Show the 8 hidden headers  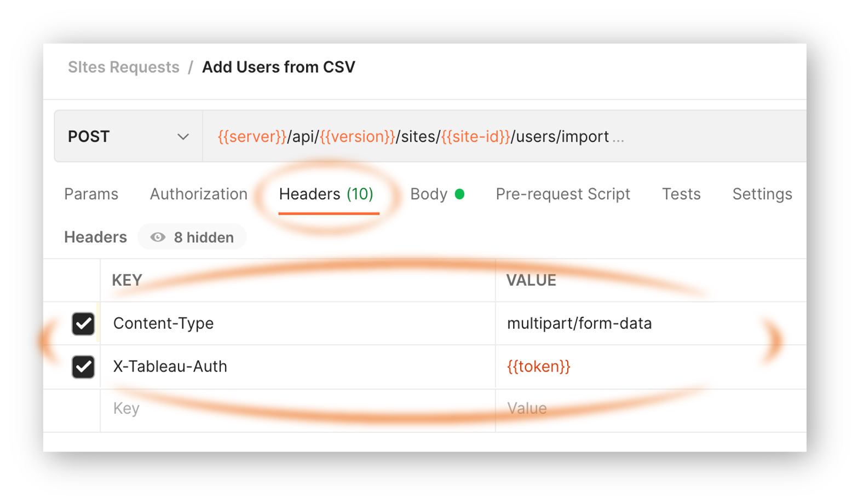[192, 237]
